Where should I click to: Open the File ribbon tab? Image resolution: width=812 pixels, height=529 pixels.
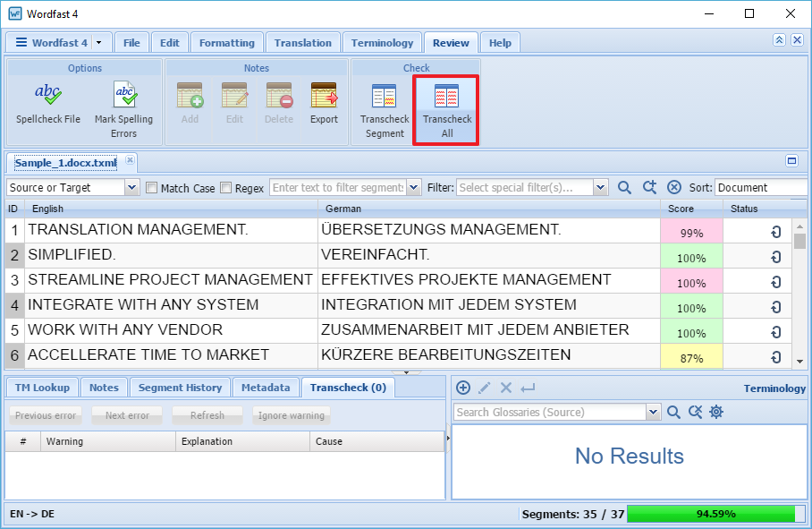pos(131,42)
